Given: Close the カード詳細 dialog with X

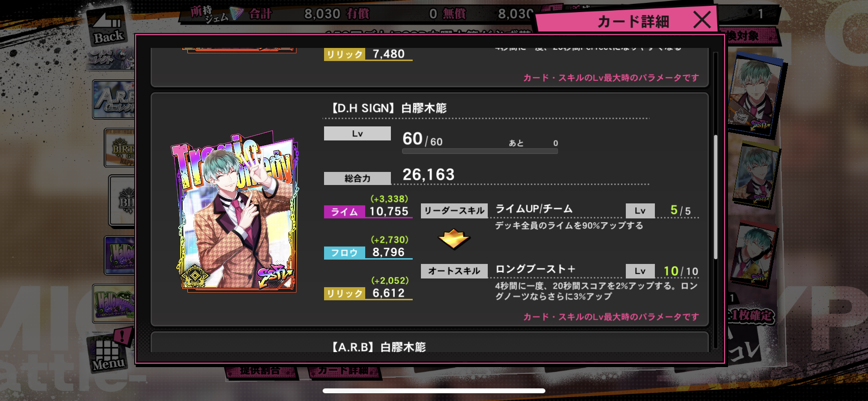Looking at the screenshot, I should tap(702, 20).
